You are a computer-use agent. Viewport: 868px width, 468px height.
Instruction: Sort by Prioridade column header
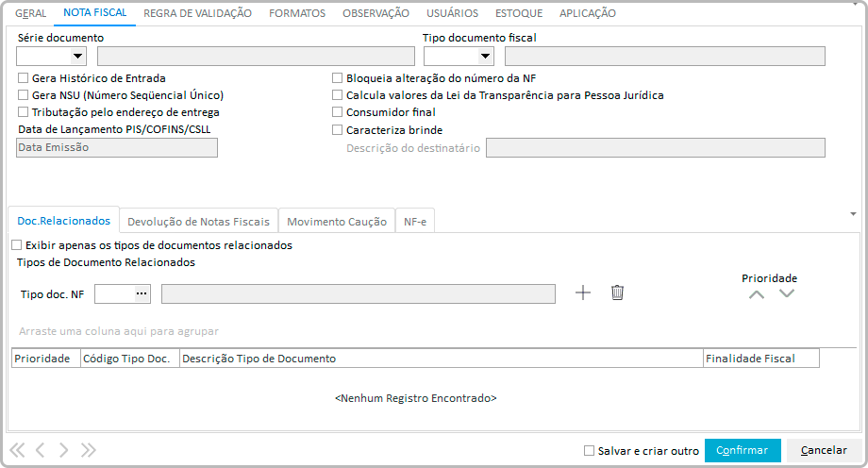(46, 359)
